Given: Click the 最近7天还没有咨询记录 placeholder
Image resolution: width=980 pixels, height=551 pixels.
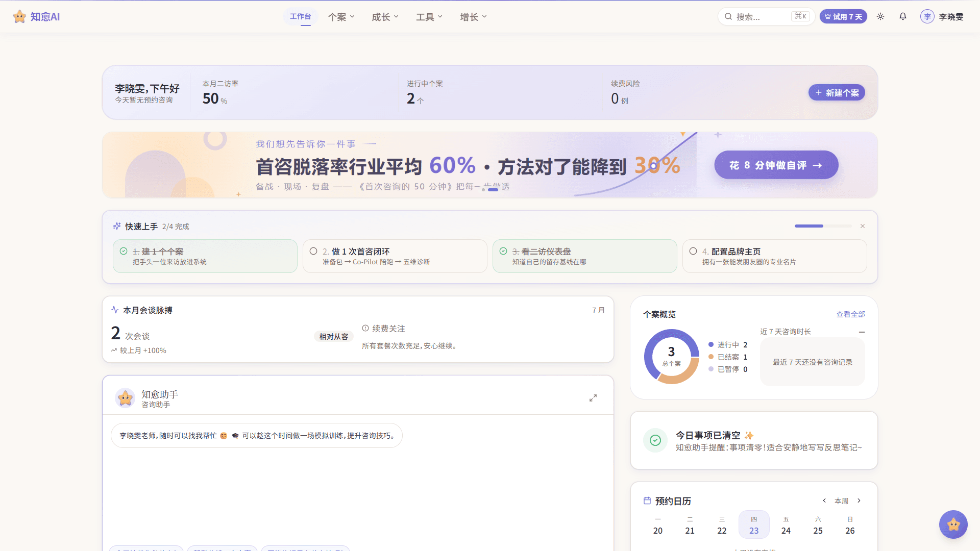Looking at the screenshot, I should click(813, 362).
